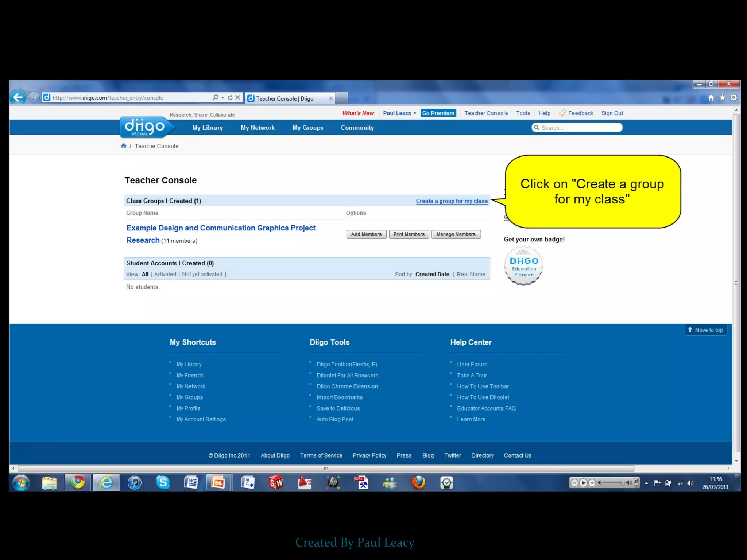Open the browser favorites star
The image size is (747, 560).
coord(722,97)
